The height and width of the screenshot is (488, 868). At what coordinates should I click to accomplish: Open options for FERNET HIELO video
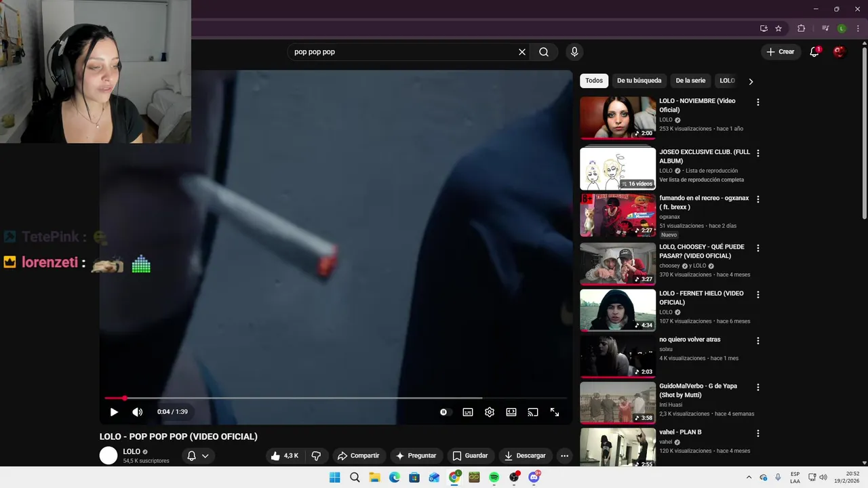pos(758,295)
